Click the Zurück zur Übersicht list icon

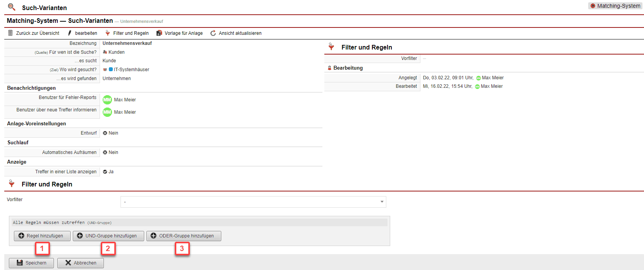click(x=10, y=33)
